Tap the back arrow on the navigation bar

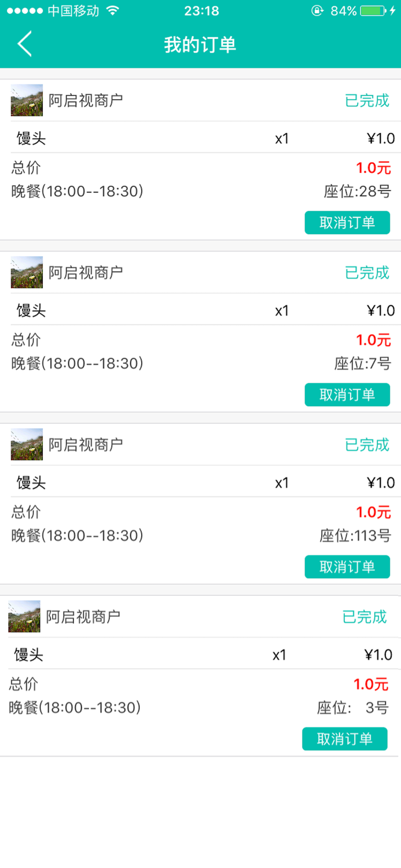[24, 43]
